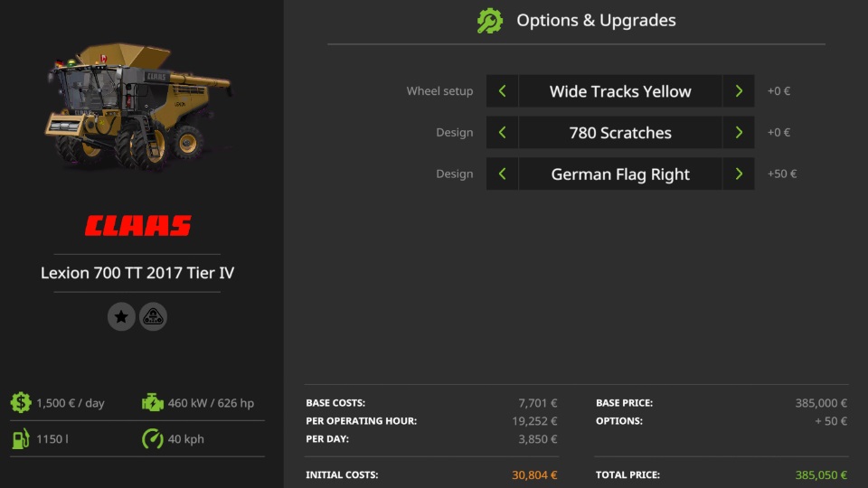Image resolution: width=868 pixels, height=488 pixels.
Task: Advance German Flag Right to next design
Action: 739,174
